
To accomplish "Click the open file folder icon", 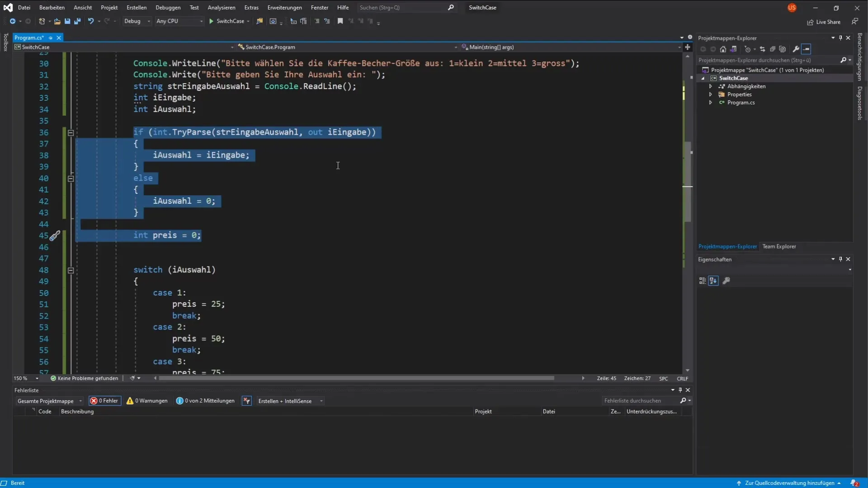I will coord(57,21).
